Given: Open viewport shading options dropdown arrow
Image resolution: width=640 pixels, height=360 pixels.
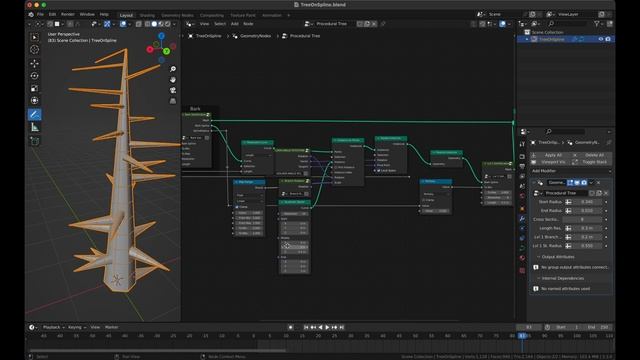Looking at the screenshot, I should pyautogui.click(x=174, y=24).
